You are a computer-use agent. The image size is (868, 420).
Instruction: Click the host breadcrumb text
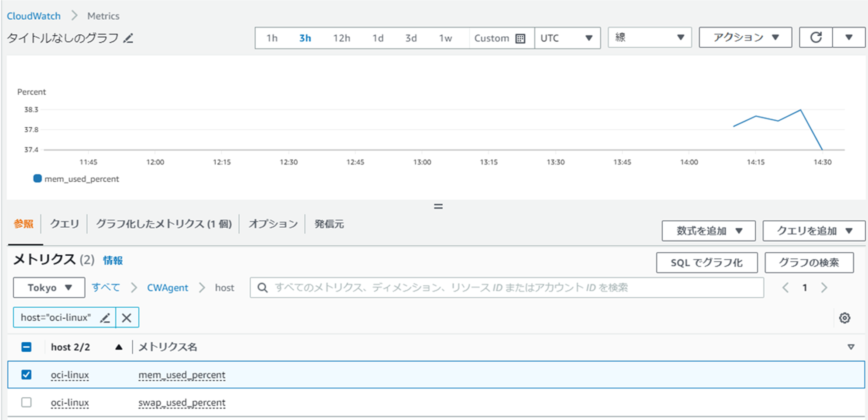coord(224,288)
